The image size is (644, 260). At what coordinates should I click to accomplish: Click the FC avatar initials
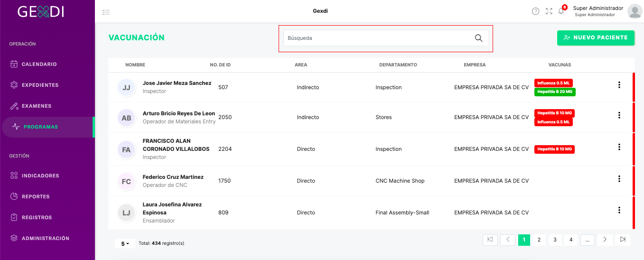pyautogui.click(x=126, y=181)
